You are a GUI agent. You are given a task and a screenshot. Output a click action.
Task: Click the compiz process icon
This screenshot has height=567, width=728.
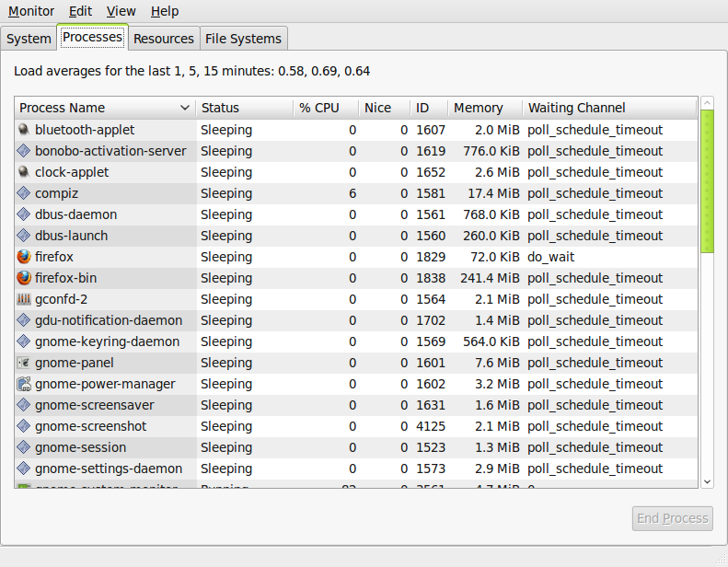[24, 193]
